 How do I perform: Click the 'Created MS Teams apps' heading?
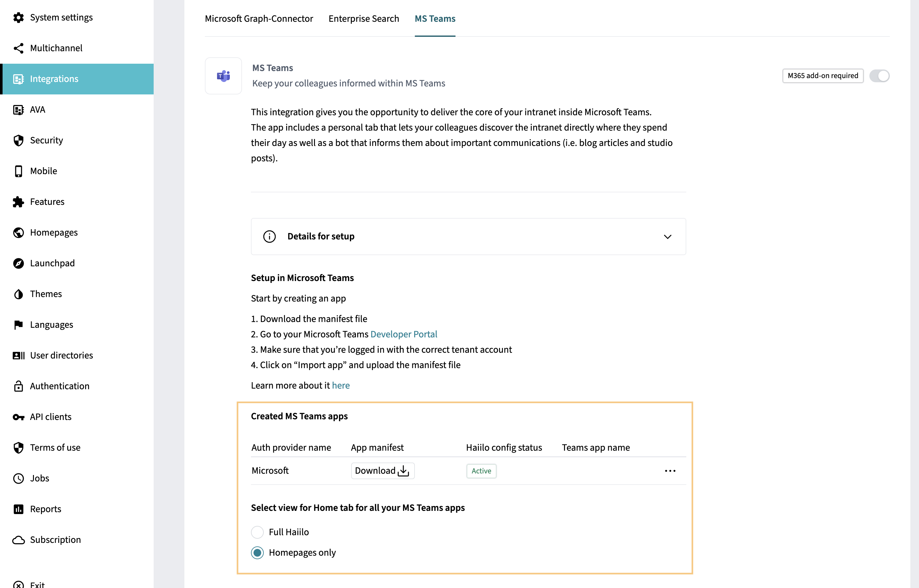[x=299, y=416]
